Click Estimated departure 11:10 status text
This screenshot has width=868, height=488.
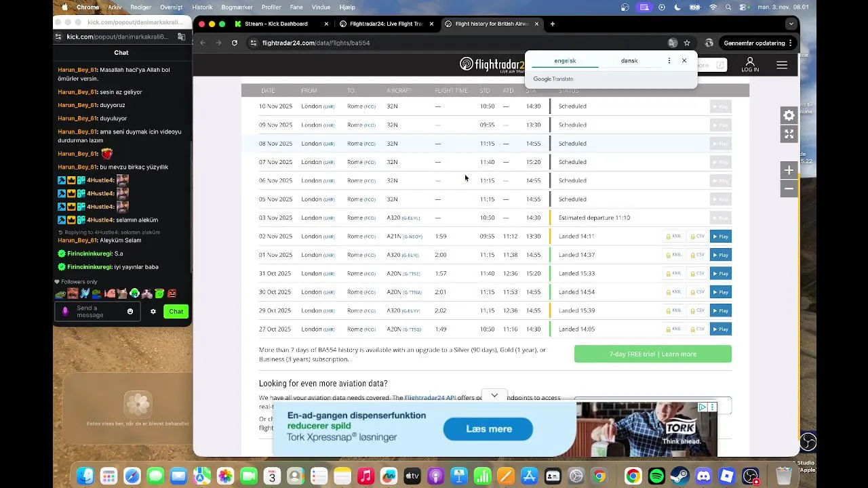(594, 218)
